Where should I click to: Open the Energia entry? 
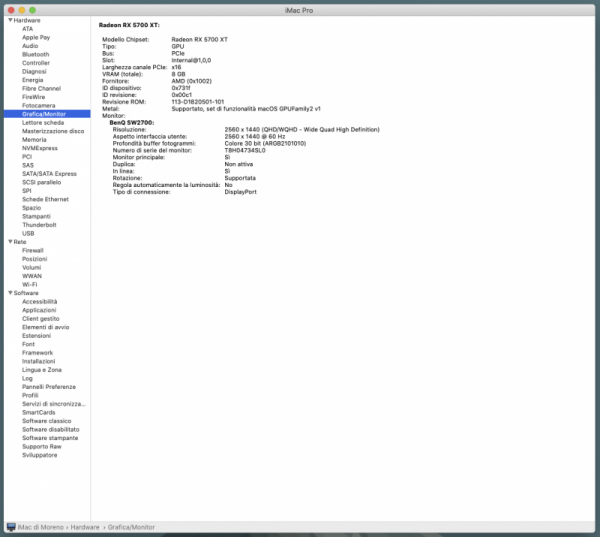point(33,80)
